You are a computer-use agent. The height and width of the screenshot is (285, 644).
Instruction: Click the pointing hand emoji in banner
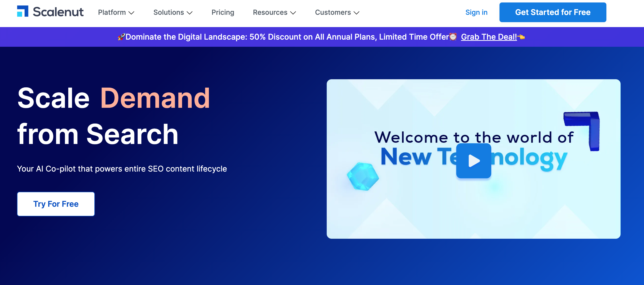[521, 37]
